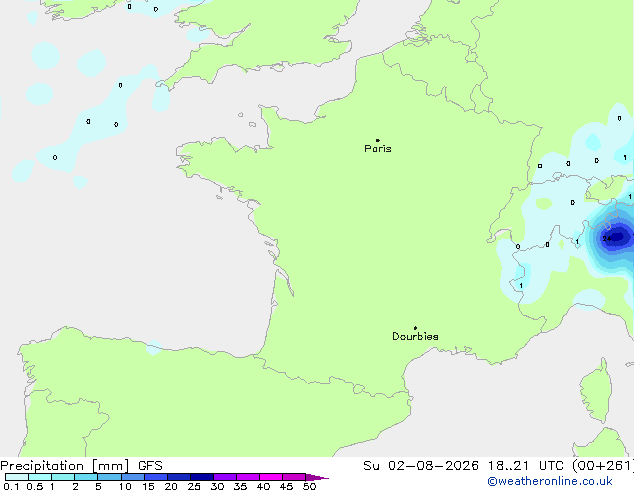The width and height of the screenshot is (634, 490).
Task: Select the 1–2 mm legend color swatch
Action: pyautogui.click(x=63, y=477)
